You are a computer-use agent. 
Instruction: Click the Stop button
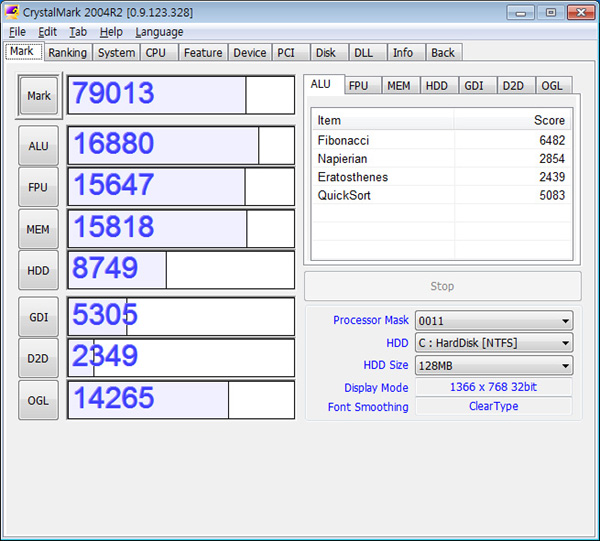click(443, 286)
